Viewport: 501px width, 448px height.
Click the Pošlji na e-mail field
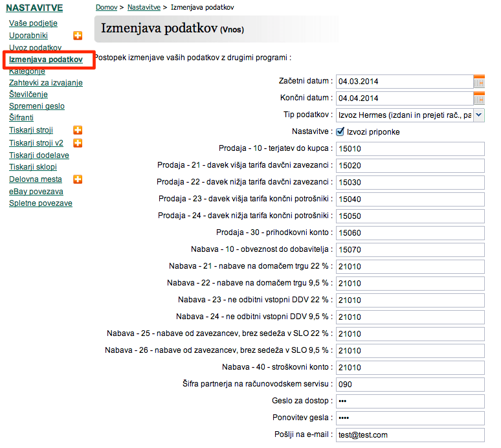click(x=410, y=435)
